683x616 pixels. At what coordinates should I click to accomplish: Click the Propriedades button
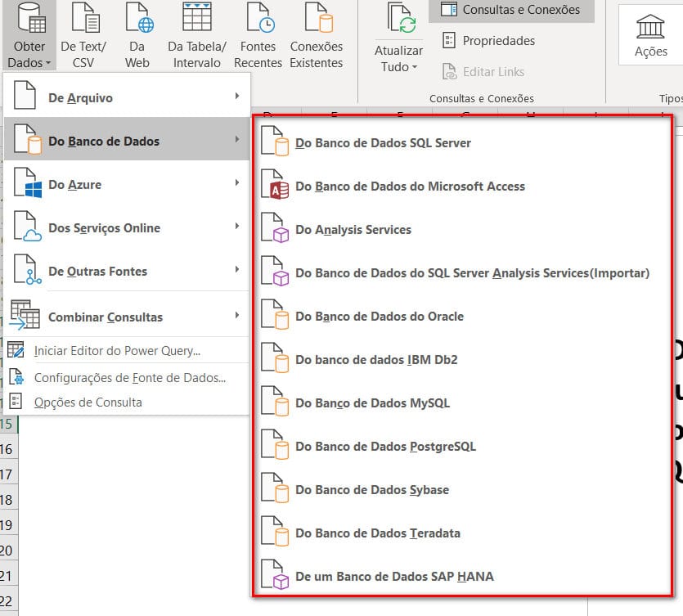coord(488,41)
